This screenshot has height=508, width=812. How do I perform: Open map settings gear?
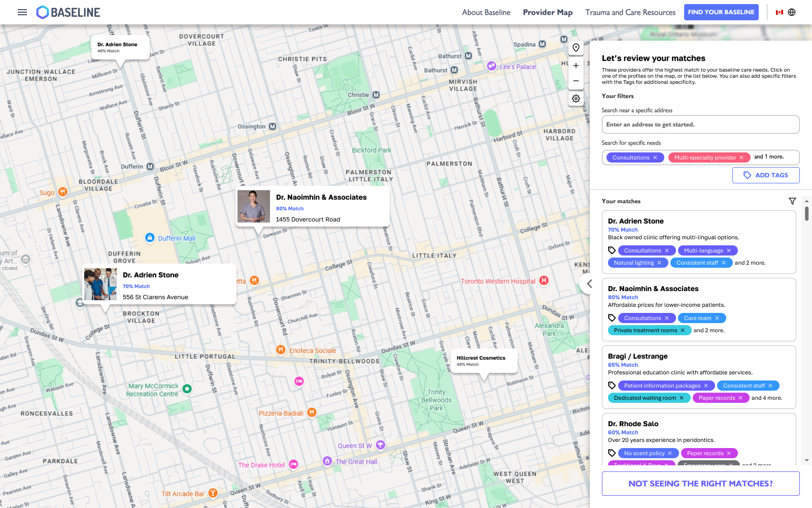pyautogui.click(x=576, y=99)
